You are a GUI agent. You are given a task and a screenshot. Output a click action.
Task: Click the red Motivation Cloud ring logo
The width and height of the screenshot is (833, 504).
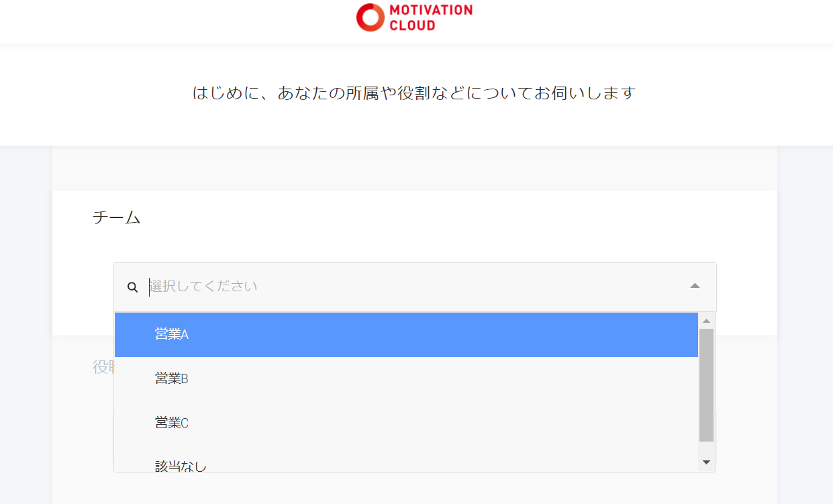click(370, 17)
